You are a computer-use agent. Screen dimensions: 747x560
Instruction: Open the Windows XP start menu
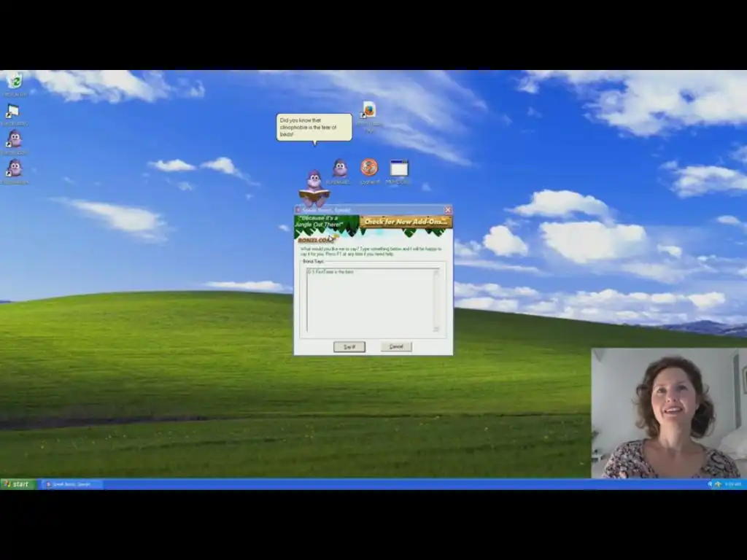coord(18,484)
